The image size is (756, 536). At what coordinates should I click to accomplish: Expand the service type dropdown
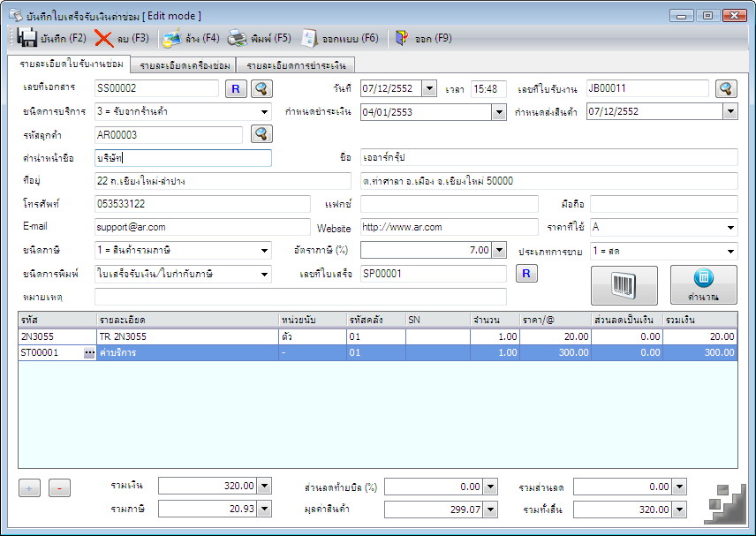264,112
